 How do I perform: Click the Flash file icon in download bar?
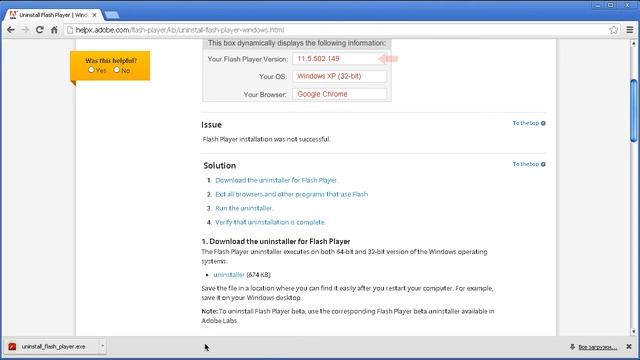(x=12, y=347)
